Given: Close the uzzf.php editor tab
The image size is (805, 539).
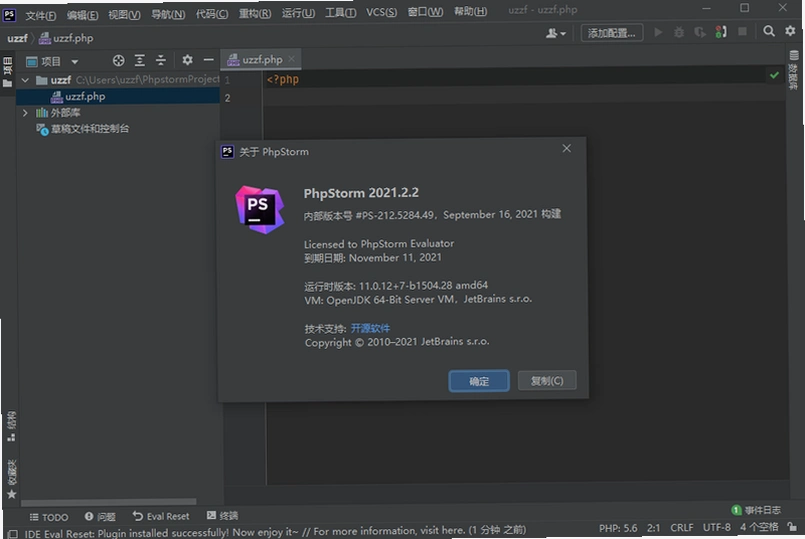Looking at the screenshot, I should pos(292,59).
